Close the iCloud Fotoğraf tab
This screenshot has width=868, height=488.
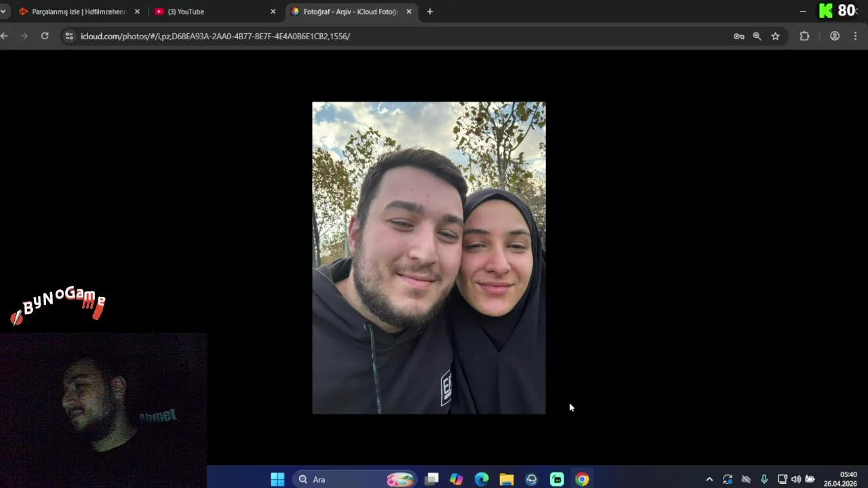(409, 12)
